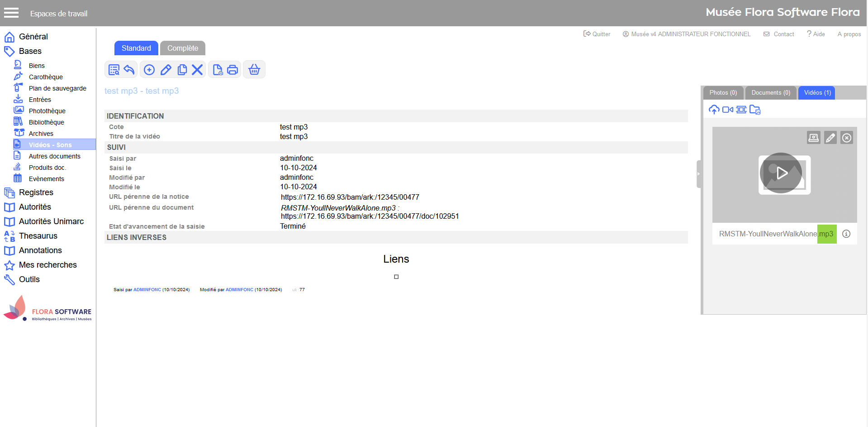Click the Contact link
The height and width of the screenshot is (427, 868).
pyautogui.click(x=779, y=34)
